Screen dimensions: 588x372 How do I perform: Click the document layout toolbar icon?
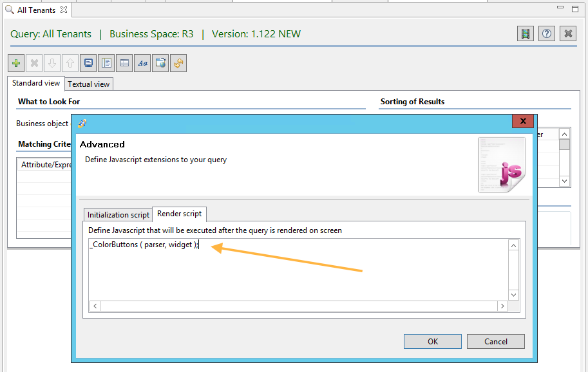pos(106,63)
